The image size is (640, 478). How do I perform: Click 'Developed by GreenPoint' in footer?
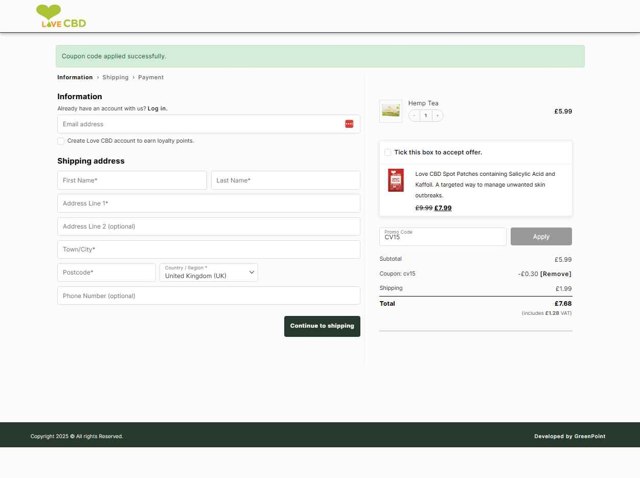(570, 436)
